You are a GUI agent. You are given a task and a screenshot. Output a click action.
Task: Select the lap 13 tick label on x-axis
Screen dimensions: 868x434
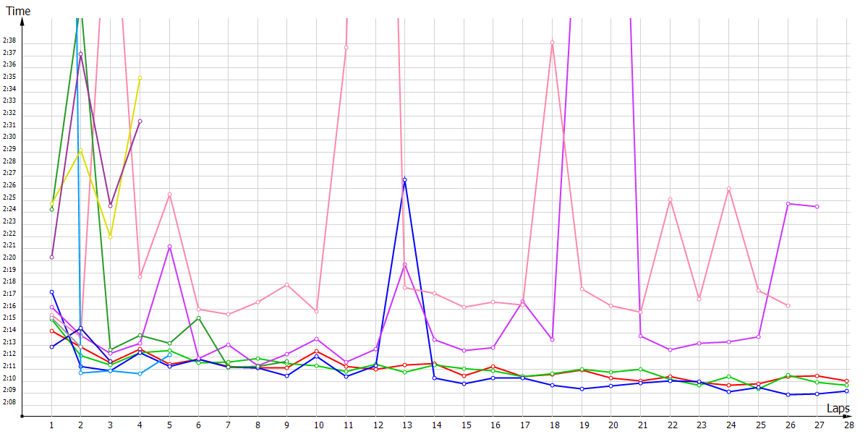404,427
